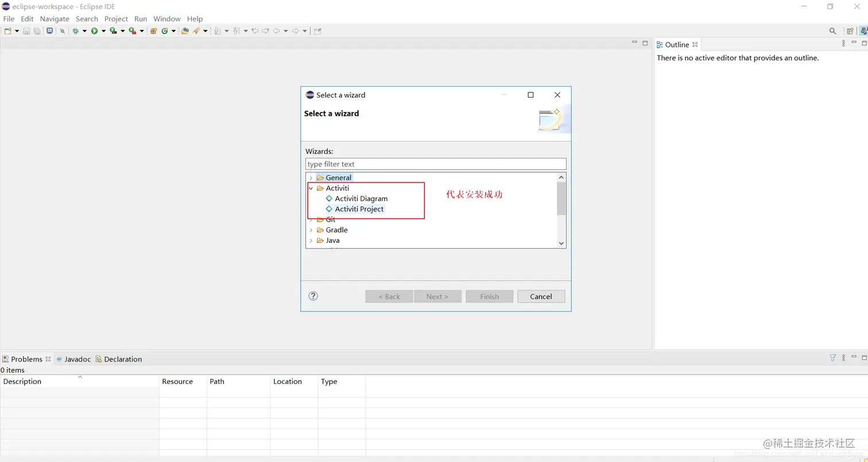Click the New Java Package icon
The height and width of the screenshot is (462, 868).
point(153,31)
